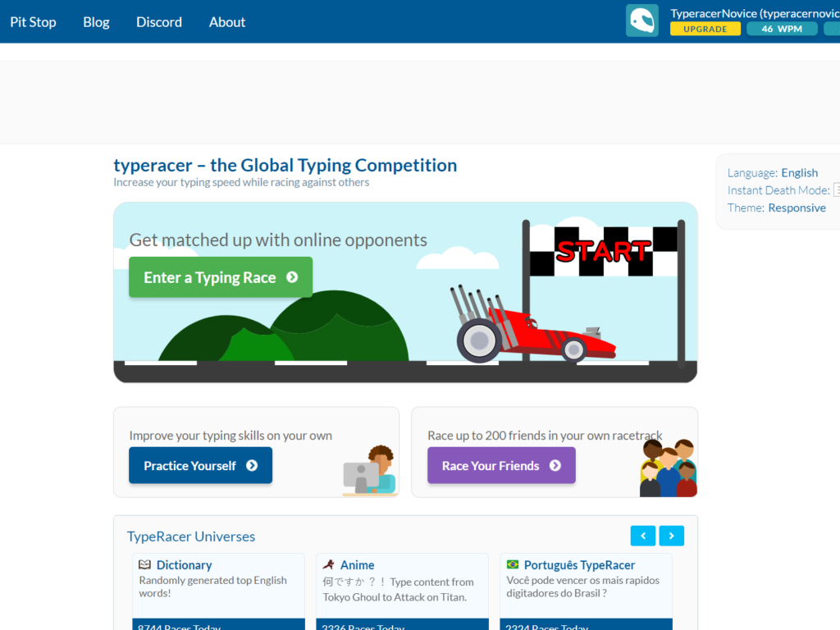Click the group of friends illustration
Viewport: 840px width, 630px height.
(x=668, y=469)
